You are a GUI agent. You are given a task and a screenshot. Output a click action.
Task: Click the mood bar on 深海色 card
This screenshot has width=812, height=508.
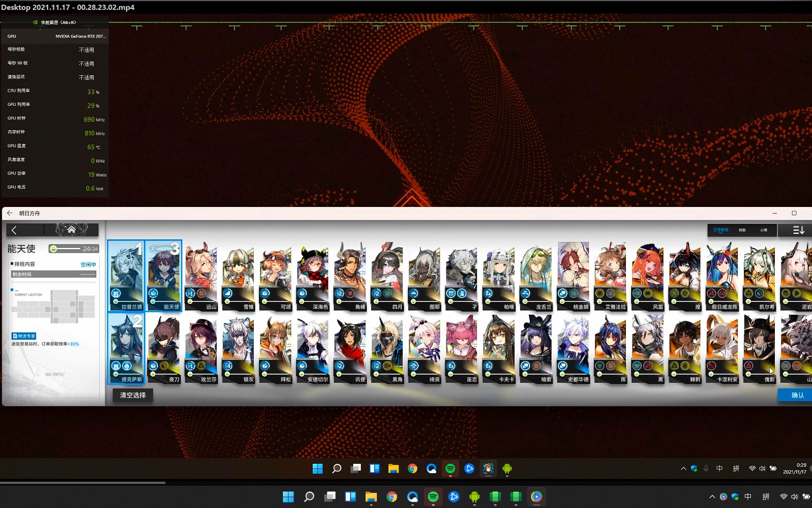312,302
